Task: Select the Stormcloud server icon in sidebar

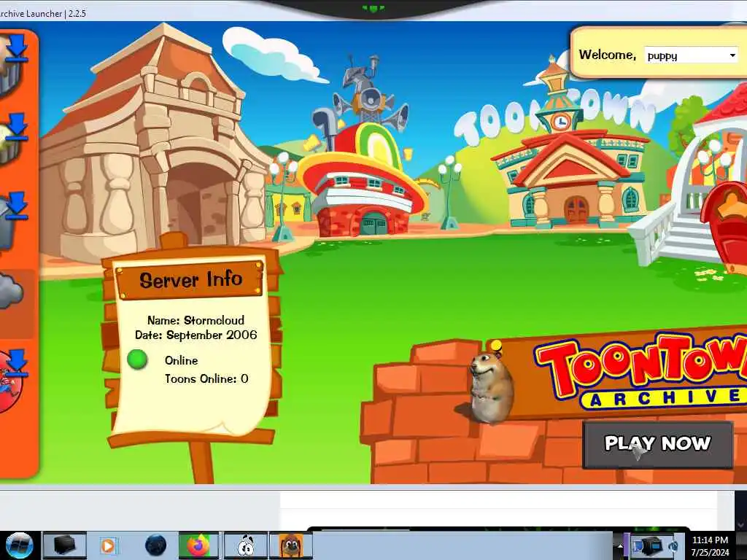Action: pos(10,292)
